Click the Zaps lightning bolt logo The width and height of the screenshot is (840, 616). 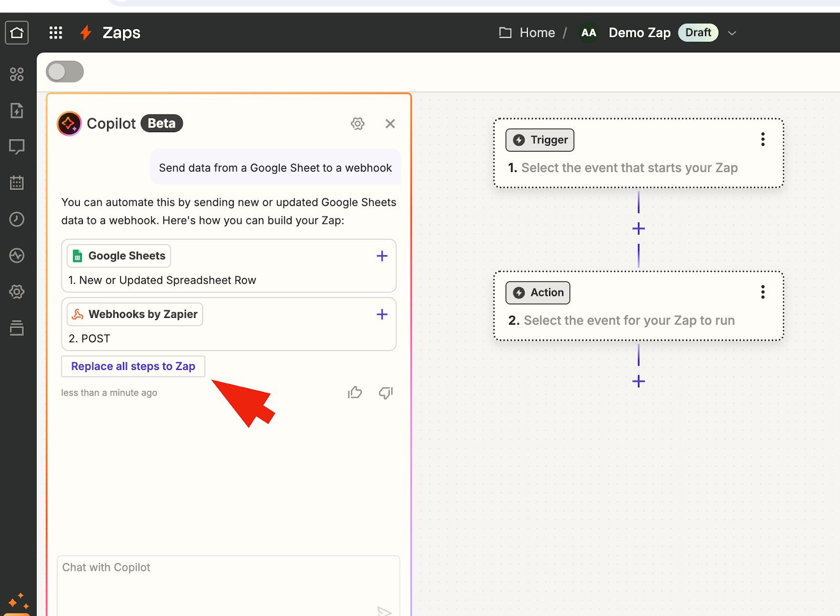[86, 33]
